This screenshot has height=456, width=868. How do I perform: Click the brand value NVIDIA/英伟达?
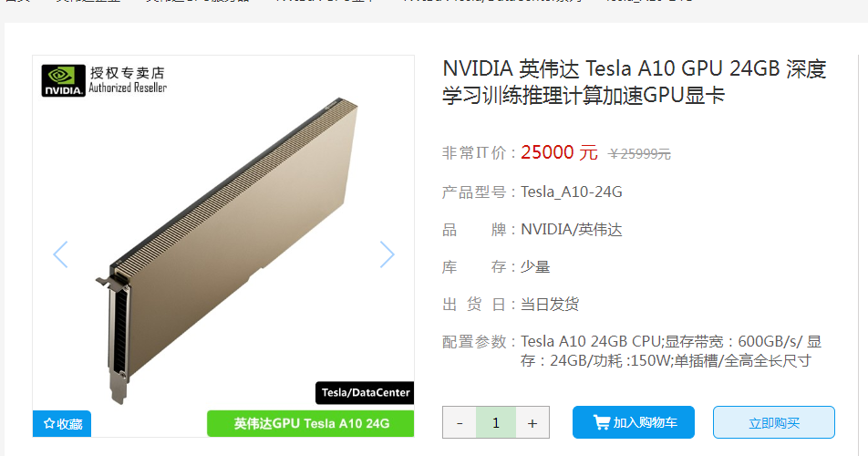pos(572,229)
